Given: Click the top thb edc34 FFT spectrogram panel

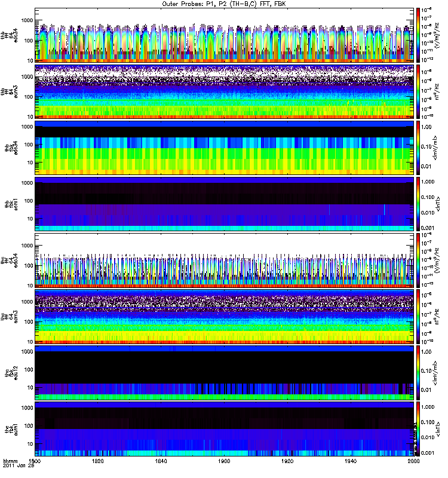Looking at the screenshot, I should pyautogui.click(x=225, y=35).
